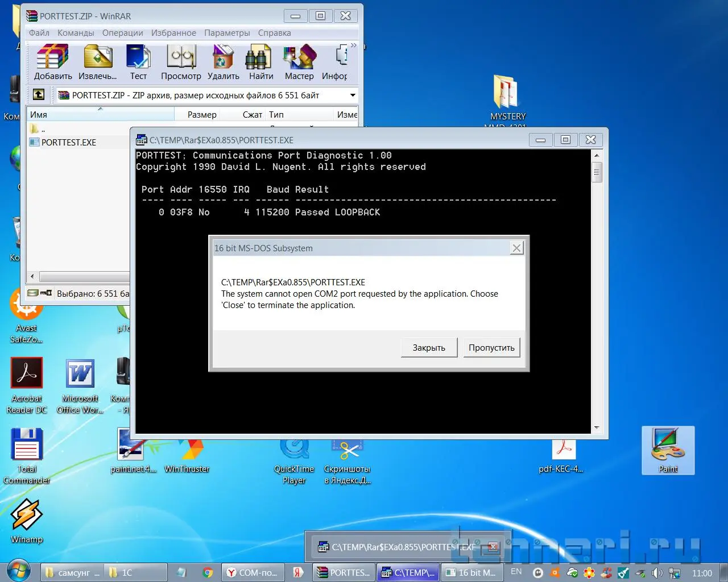Open Google Chrome from the taskbar
The height and width of the screenshot is (582, 728).
208,572
